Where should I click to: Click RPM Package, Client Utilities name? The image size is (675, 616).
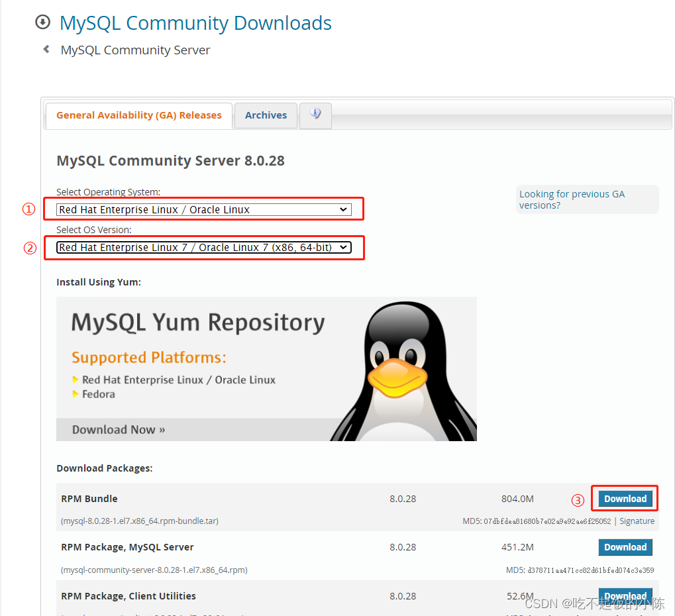pos(129,596)
